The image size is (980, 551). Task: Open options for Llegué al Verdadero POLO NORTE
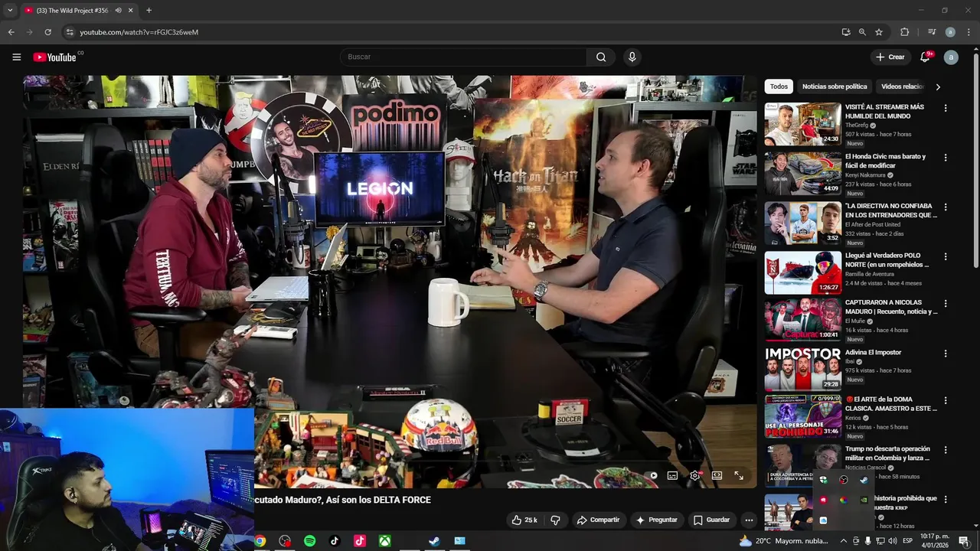tap(946, 257)
